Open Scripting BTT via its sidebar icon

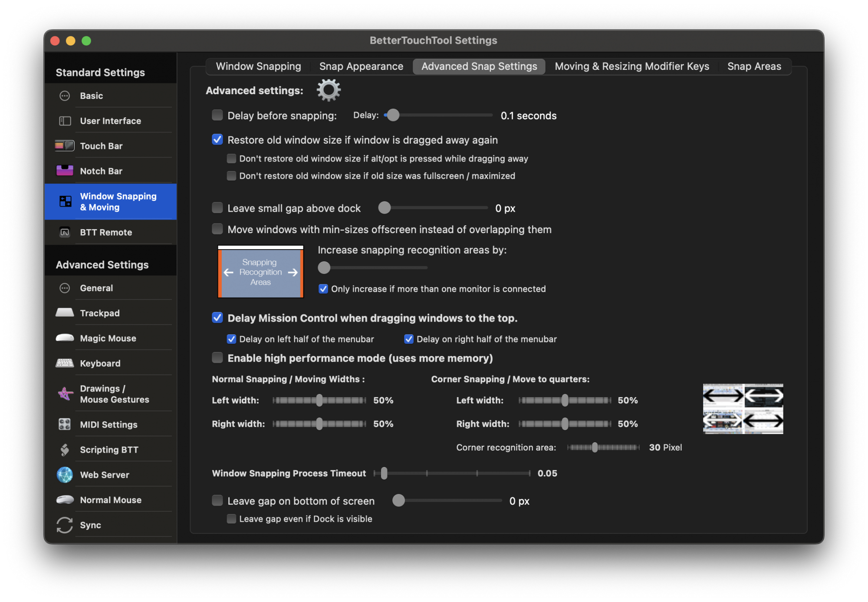coord(65,450)
